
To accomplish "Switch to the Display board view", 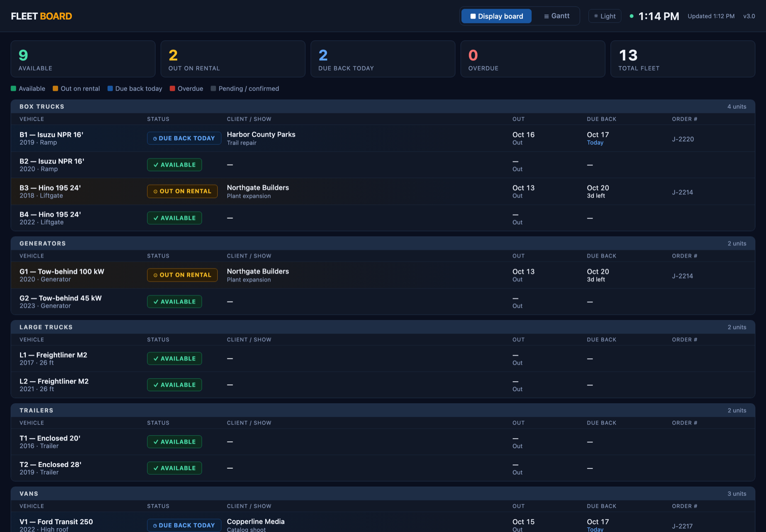I will tap(496, 16).
